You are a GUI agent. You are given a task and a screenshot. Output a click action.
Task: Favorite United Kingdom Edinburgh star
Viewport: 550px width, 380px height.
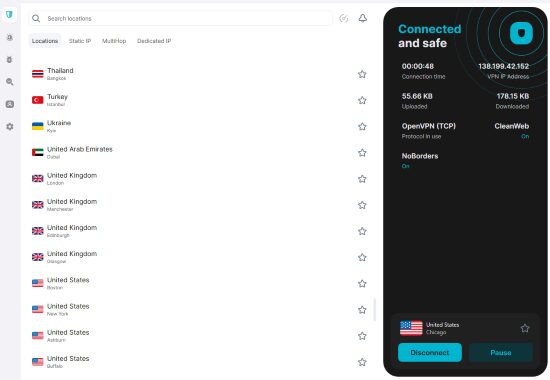click(362, 231)
